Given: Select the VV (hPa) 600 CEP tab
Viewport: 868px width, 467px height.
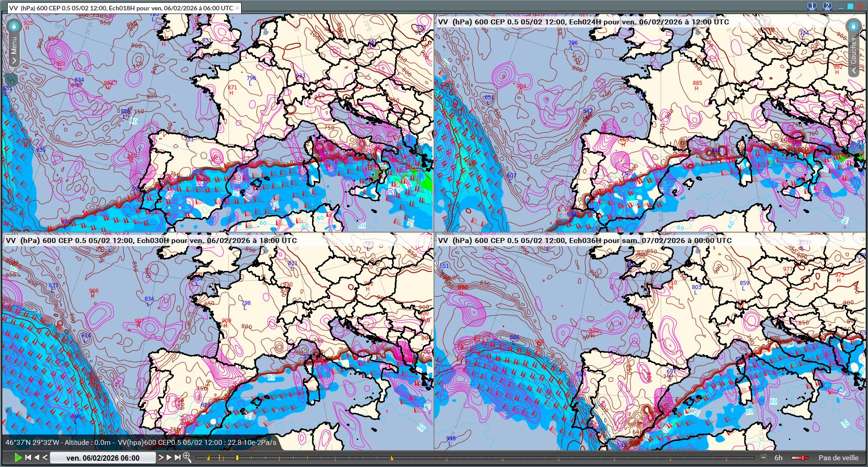Looking at the screenshot, I should [121, 8].
